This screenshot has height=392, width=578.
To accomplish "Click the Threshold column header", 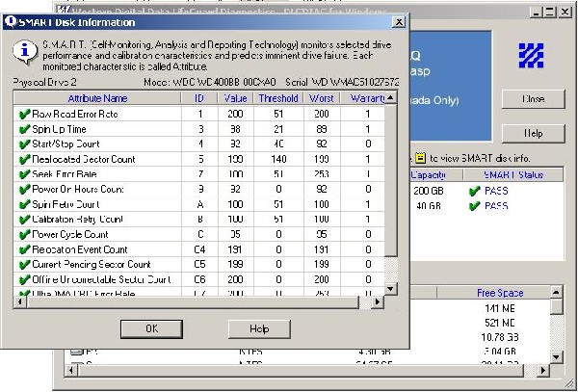I will pos(278,98).
